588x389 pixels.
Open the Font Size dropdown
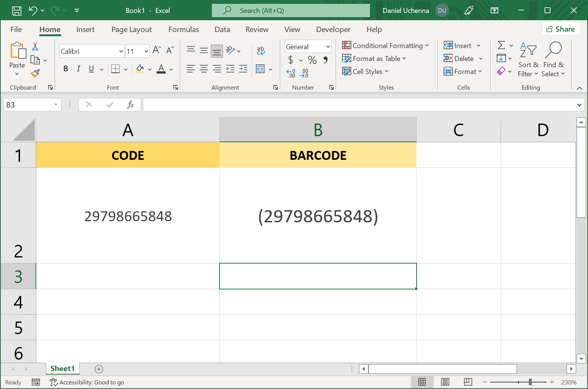coord(137,51)
